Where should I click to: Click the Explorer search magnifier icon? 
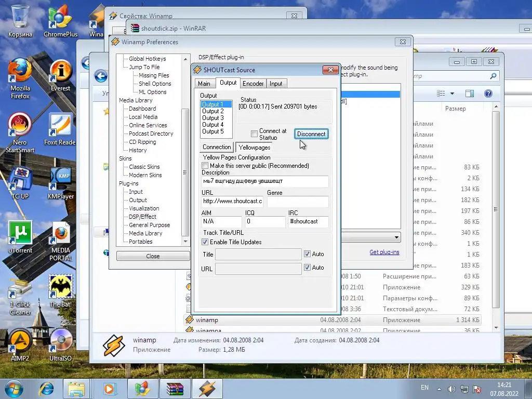494,76
